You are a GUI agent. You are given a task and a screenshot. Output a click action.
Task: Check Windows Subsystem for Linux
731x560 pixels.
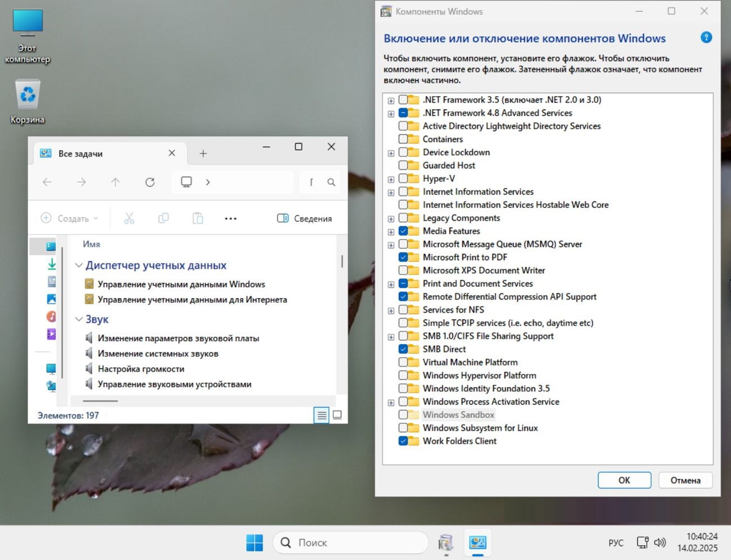click(x=403, y=428)
